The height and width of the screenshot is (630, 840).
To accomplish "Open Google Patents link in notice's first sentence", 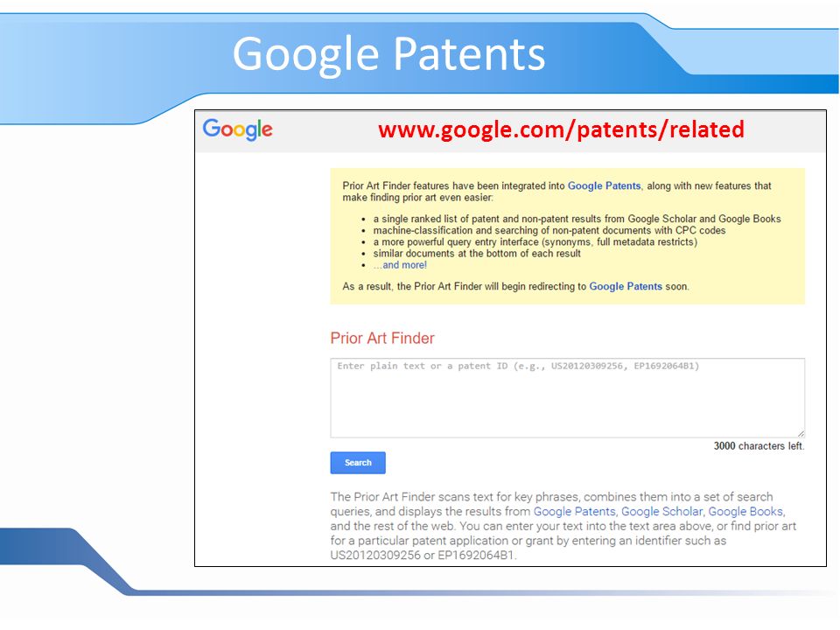I will pyautogui.click(x=604, y=185).
